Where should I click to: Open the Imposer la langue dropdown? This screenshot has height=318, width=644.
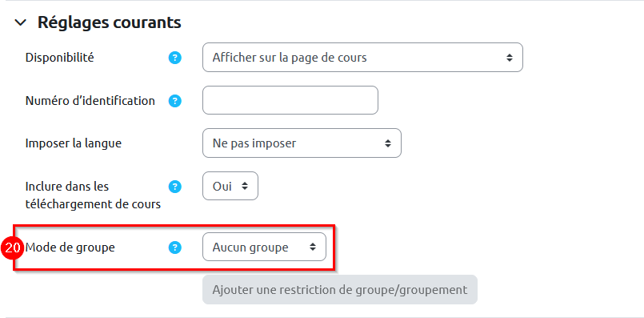[302, 143]
